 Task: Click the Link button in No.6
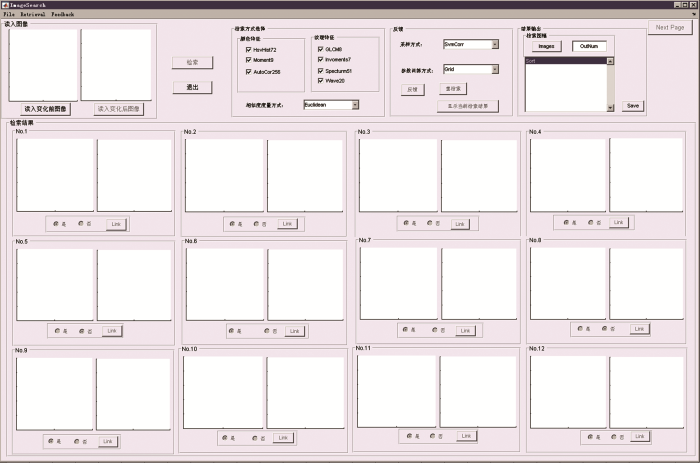click(x=295, y=331)
